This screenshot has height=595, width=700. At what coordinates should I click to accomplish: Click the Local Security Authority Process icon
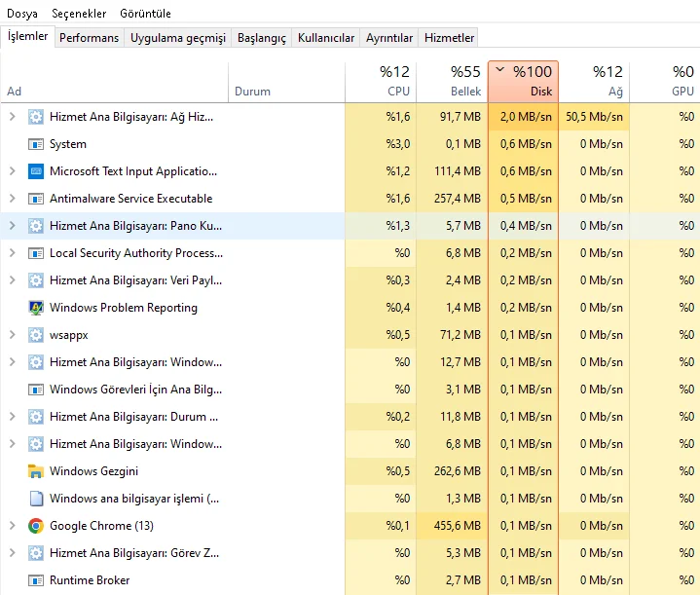[x=36, y=253]
